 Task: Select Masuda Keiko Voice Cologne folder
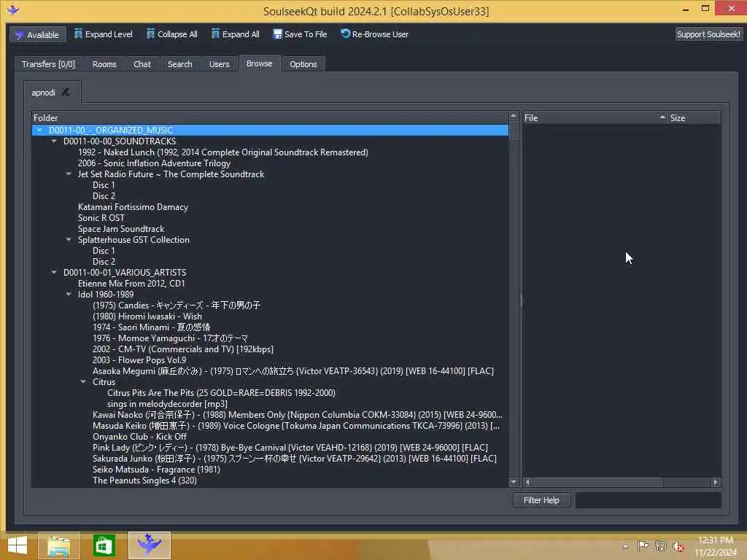[x=296, y=426]
